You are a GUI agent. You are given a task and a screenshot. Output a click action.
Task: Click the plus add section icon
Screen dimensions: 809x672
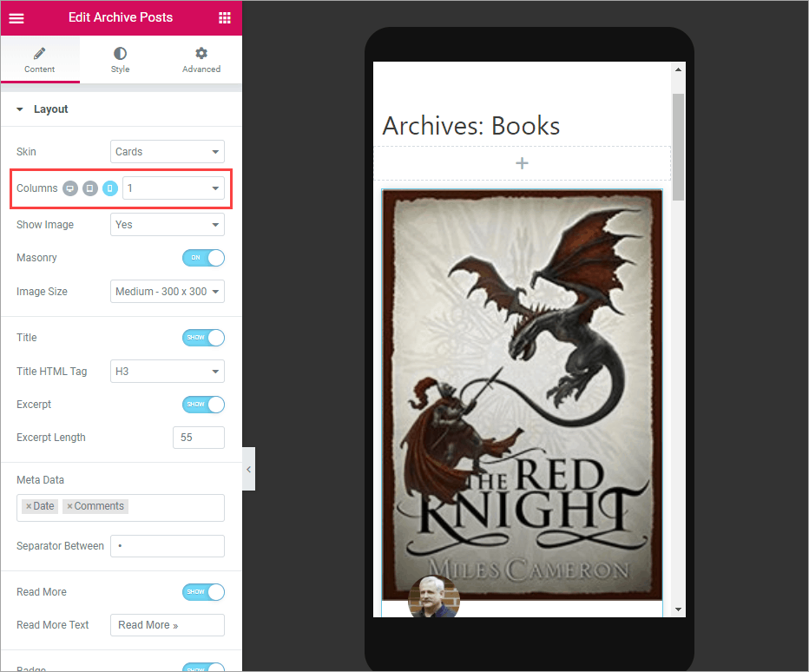[523, 163]
